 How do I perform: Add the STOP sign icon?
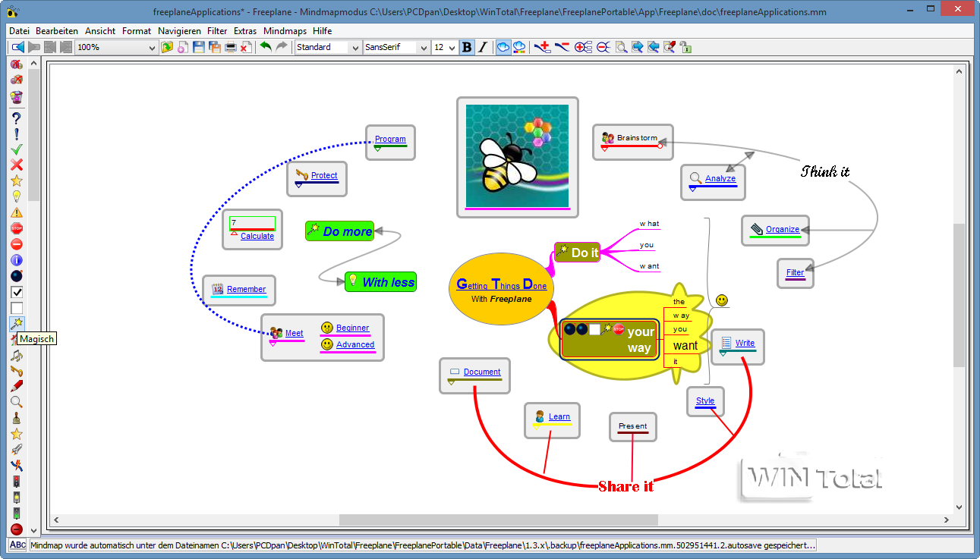click(x=16, y=228)
